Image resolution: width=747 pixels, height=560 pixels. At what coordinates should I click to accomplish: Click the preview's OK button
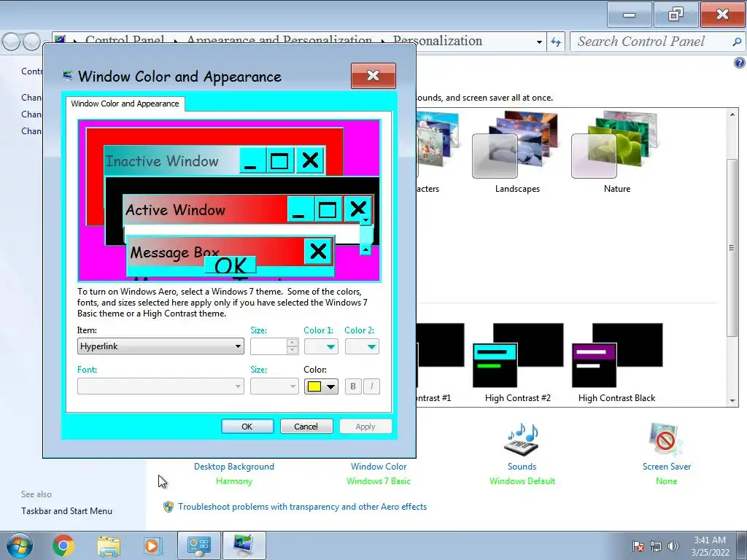(x=231, y=265)
